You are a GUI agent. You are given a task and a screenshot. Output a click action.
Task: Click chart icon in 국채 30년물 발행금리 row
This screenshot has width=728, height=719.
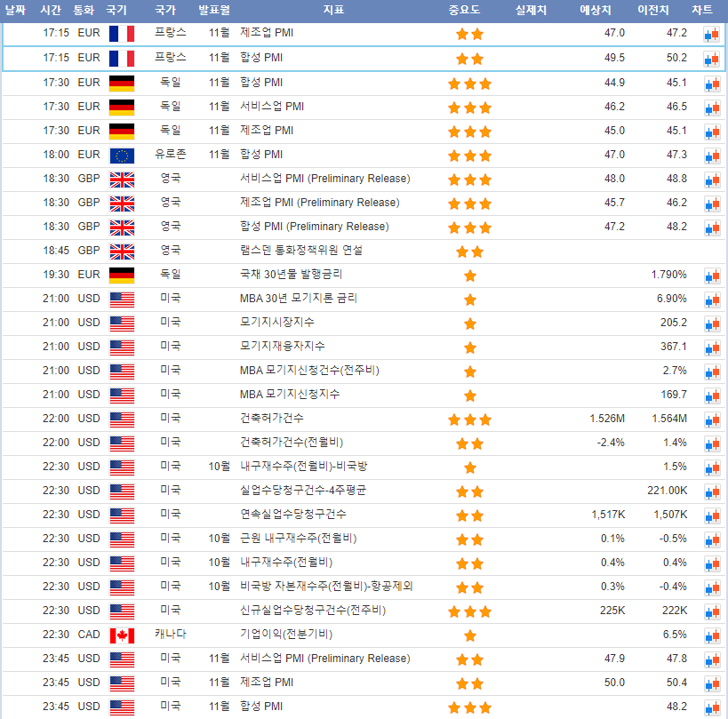tap(711, 276)
